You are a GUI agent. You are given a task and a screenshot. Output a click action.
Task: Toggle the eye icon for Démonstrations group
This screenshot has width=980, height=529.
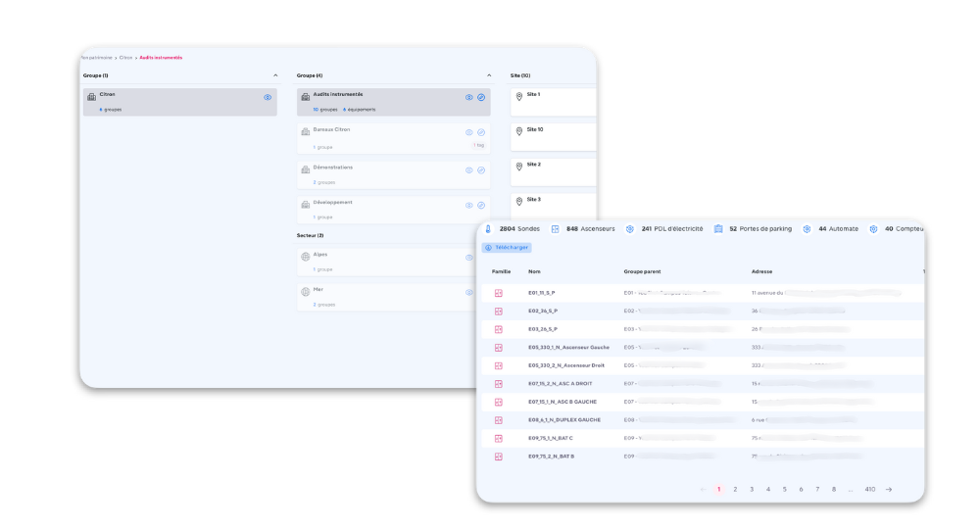click(x=468, y=170)
